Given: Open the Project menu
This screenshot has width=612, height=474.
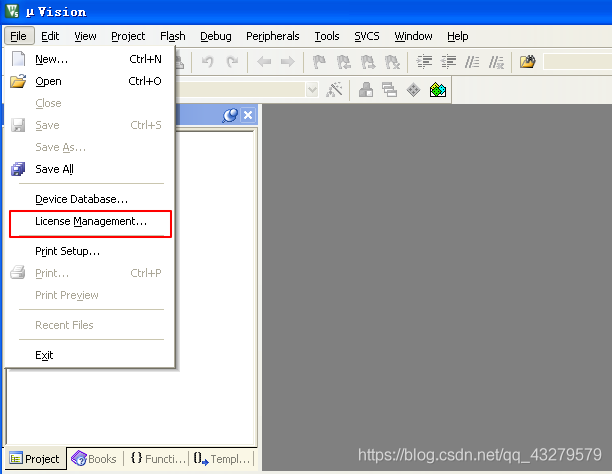Looking at the screenshot, I should [128, 36].
